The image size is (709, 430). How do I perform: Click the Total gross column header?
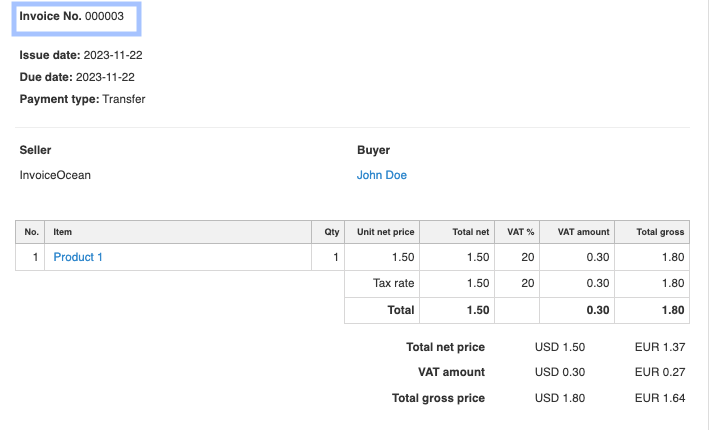(x=660, y=232)
